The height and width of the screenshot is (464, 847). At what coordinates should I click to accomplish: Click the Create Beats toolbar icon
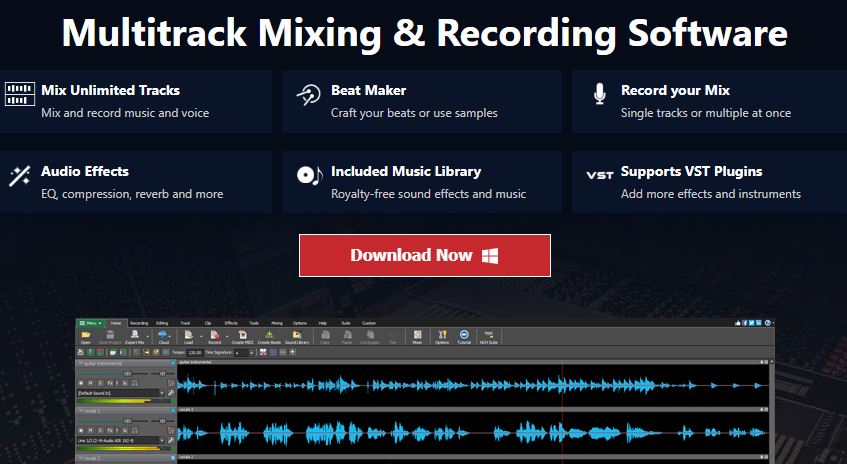pos(269,335)
